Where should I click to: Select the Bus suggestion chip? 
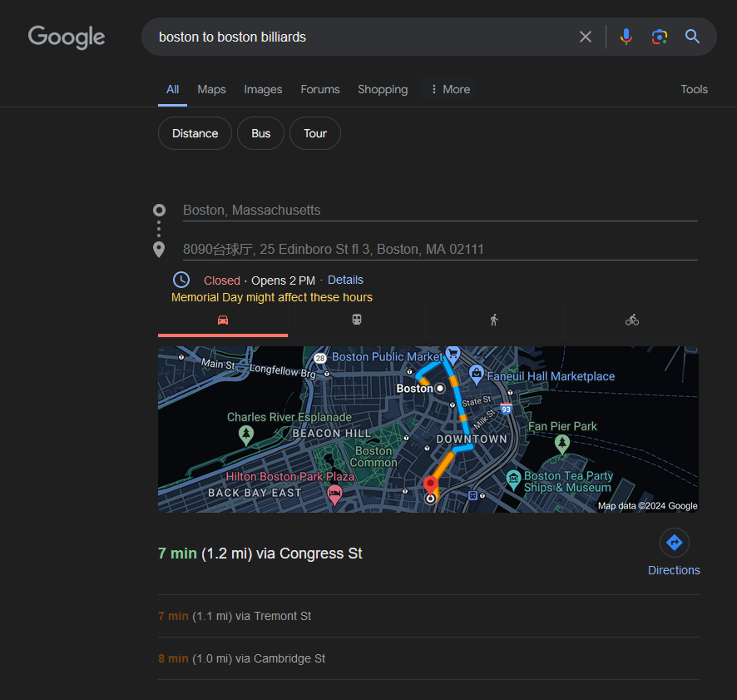pyautogui.click(x=261, y=133)
